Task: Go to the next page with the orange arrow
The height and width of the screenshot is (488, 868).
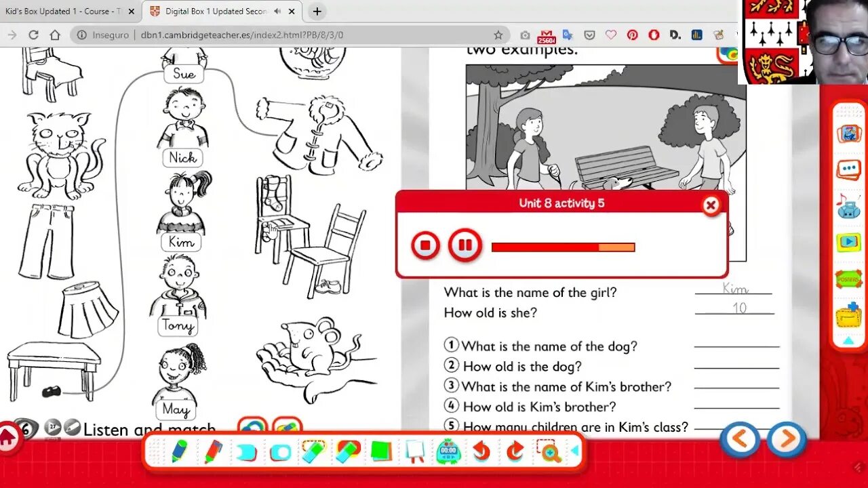Action: (787, 440)
